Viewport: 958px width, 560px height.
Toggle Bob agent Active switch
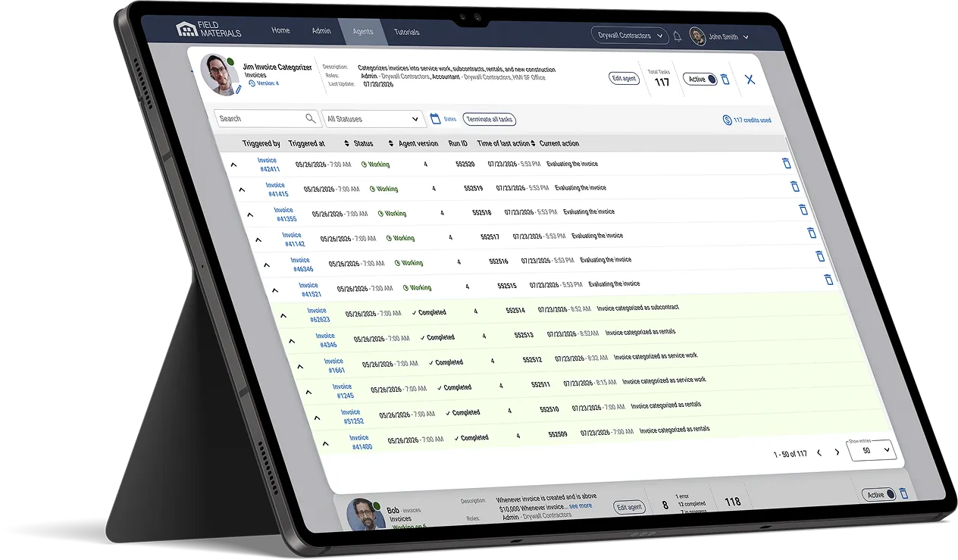[x=879, y=494]
